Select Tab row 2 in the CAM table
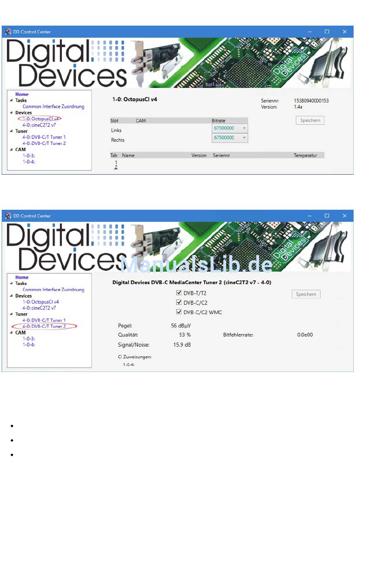Image resolution: width=392 pixels, height=573 pixels. point(116,167)
